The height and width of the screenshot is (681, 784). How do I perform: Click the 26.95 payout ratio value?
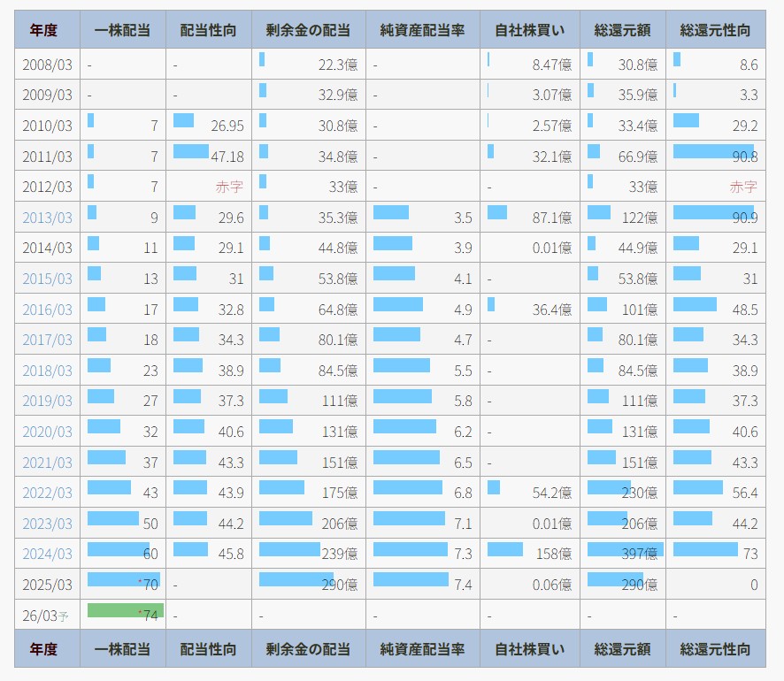coord(227,126)
